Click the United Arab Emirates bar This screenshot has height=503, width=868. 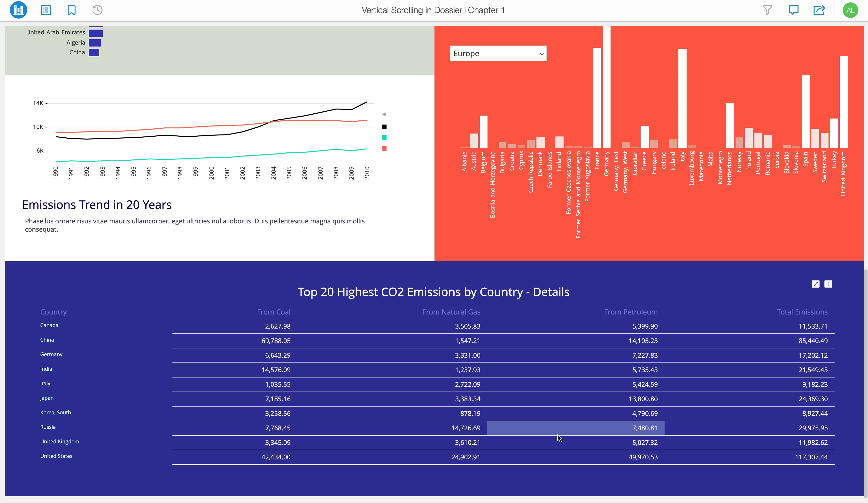pyautogui.click(x=95, y=33)
